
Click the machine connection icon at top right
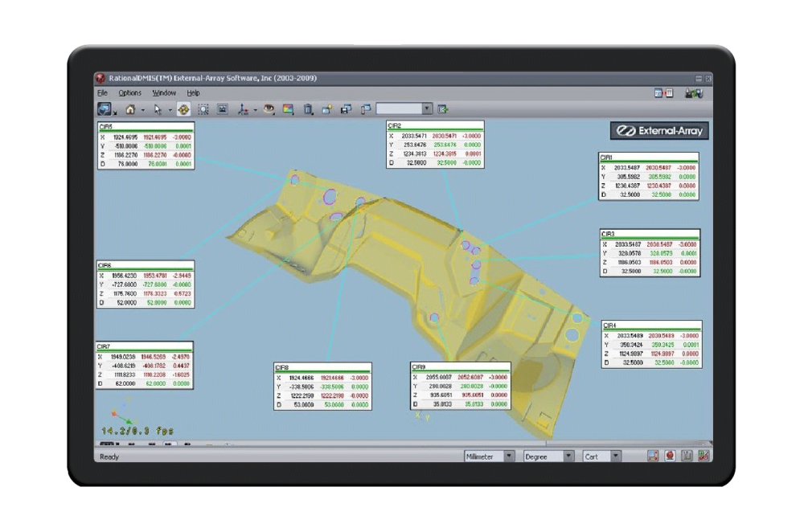693,93
